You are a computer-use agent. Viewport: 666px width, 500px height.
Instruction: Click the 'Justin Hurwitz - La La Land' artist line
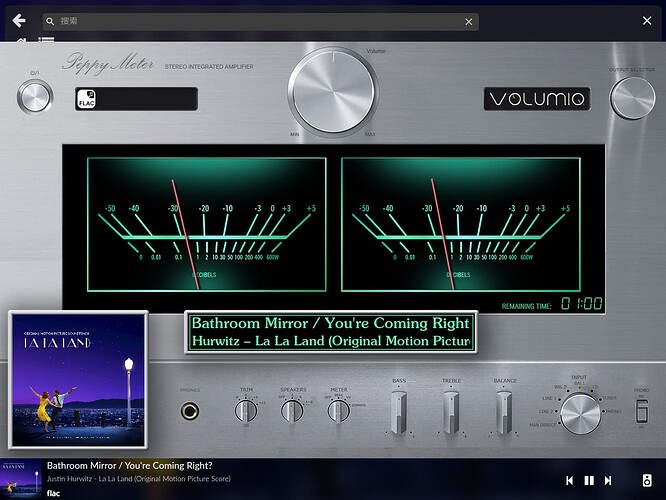138,479
